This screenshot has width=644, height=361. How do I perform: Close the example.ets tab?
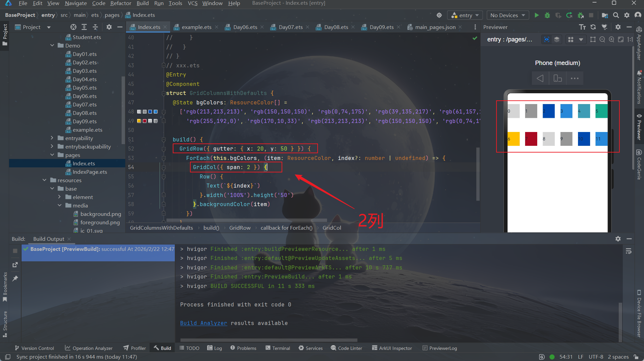click(x=216, y=27)
